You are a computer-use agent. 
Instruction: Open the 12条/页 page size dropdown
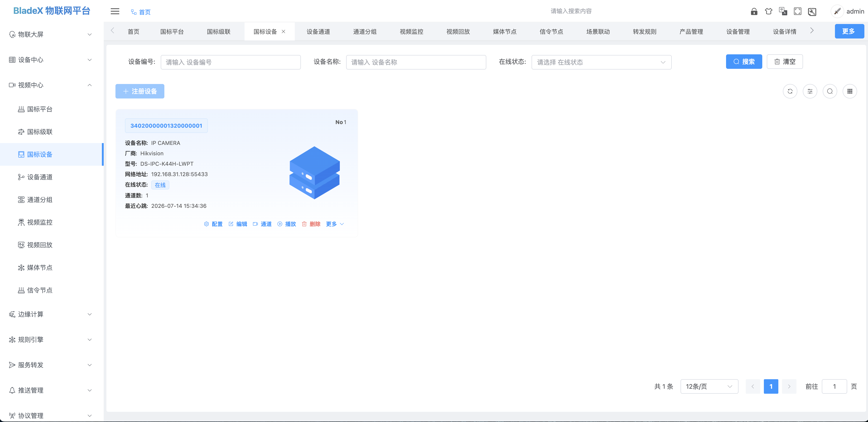[x=709, y=386]
